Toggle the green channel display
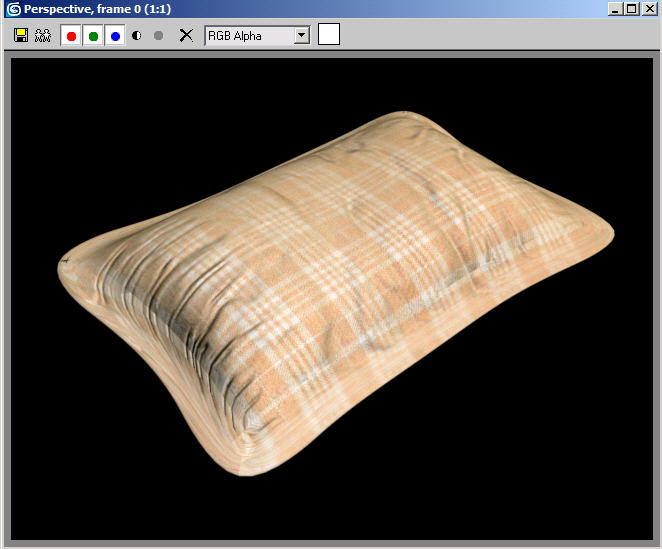This screenshot has width=662, height=549. point(93,36)
